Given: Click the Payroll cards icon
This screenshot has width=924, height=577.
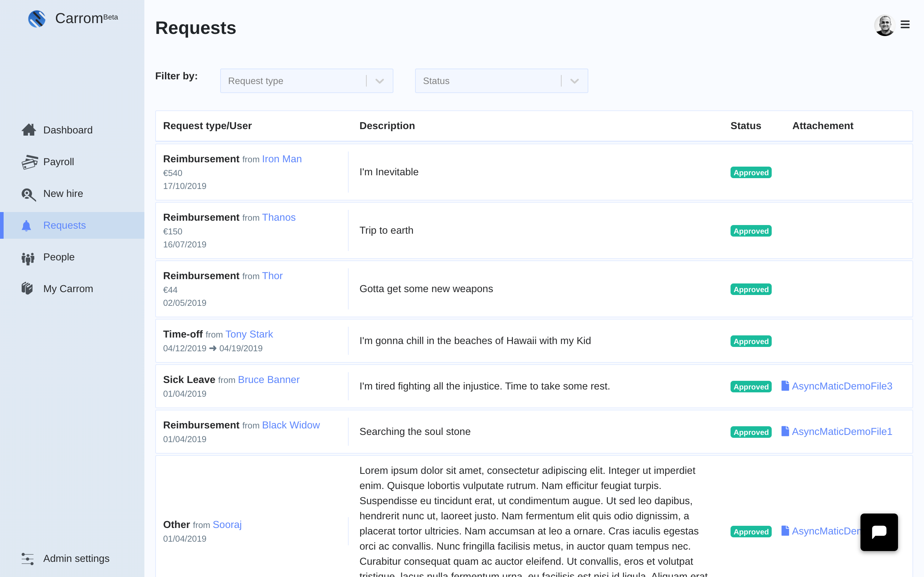Looking at the screenshot, I should (x=29, y=162).
